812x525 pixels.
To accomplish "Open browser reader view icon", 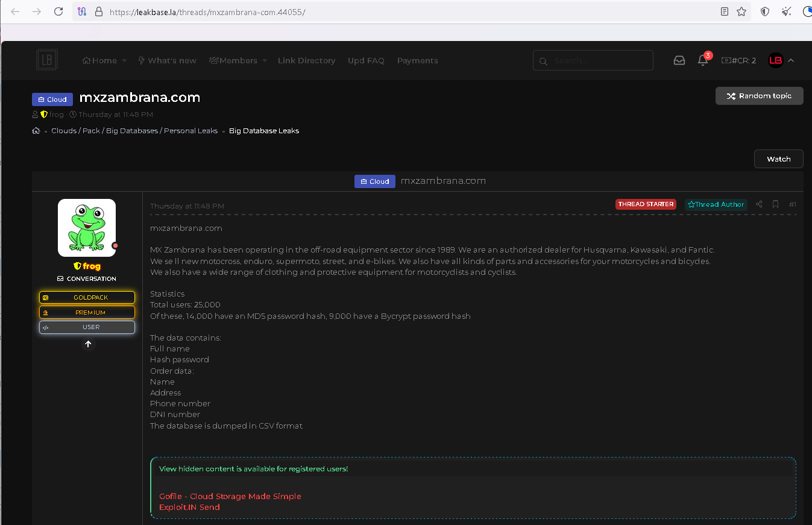I will (725, 11).
